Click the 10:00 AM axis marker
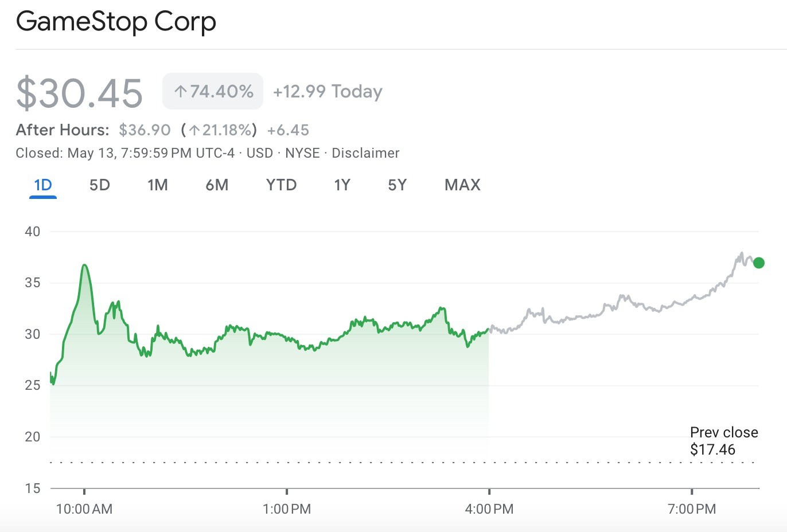The width and height of the screenshot is (787, 532). pyautogui.click(x=84, y=508)
